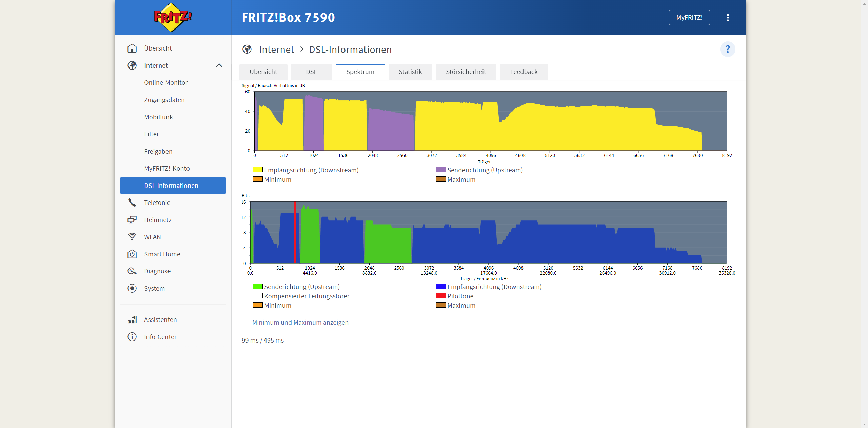868x428 pixels.
Task: Open the help question mark icon
Action: coord(728,50)
